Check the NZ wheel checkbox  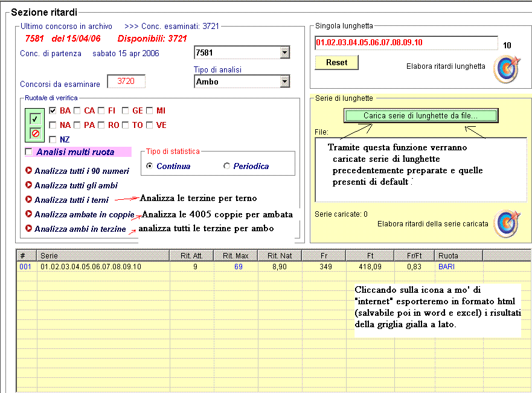coord(53,139)
